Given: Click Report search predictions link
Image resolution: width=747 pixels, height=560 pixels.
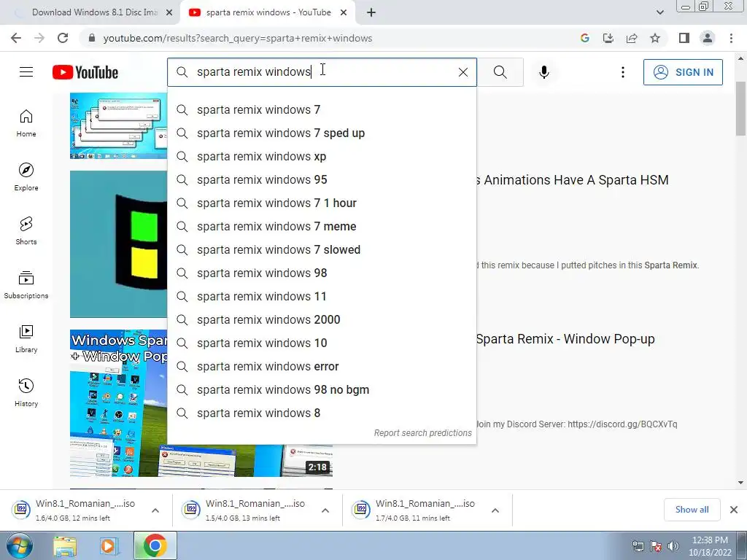Looking at the screenshot, I should [422, 433].
